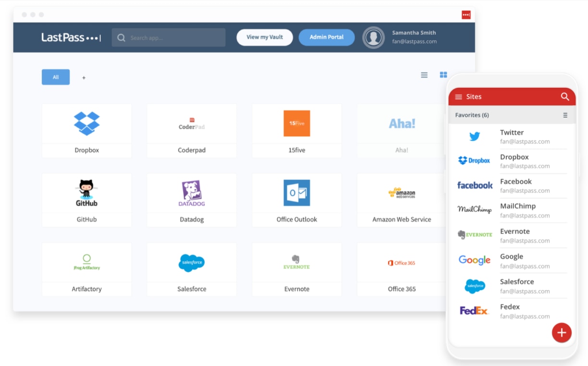588x366 pixels.
Task: Open the Aha! app tile logo
Action: click(x=402, y=123)
